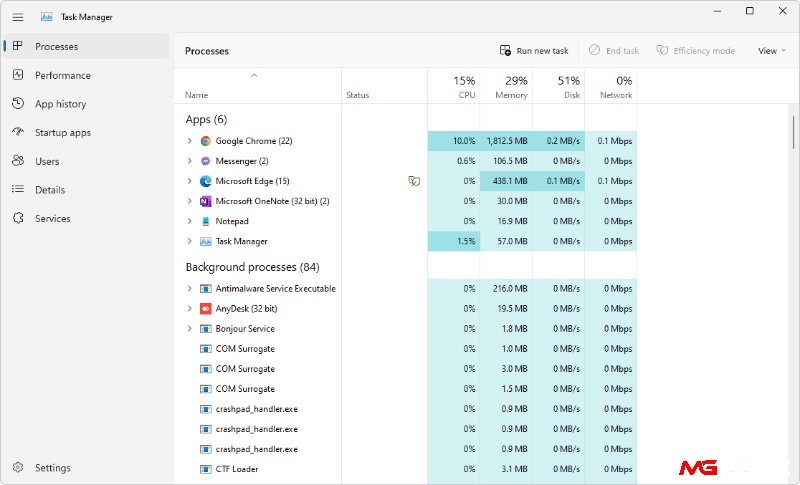Sort by the Name column header
The height and width of the screenshot is (485, 800).
[257, 86]
